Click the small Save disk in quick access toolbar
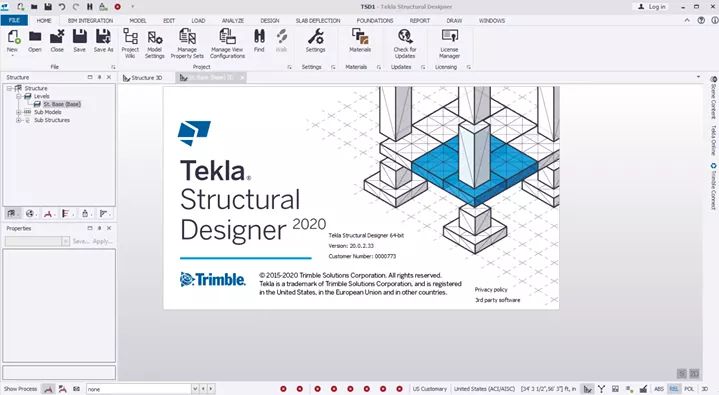The height and width of the screenshot is (395, 719). coord(48,7)
